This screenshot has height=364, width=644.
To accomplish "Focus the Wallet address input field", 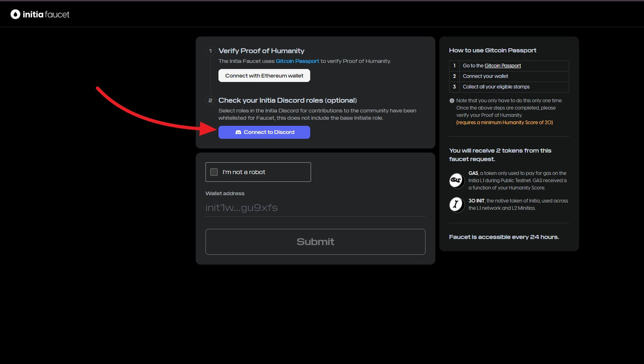I will (x=315, y=208).
